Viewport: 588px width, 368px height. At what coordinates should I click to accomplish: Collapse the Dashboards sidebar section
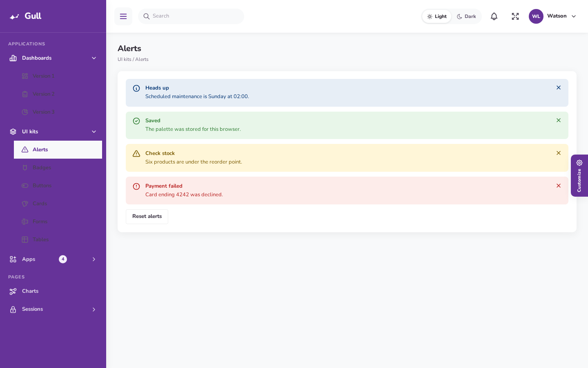53,58
